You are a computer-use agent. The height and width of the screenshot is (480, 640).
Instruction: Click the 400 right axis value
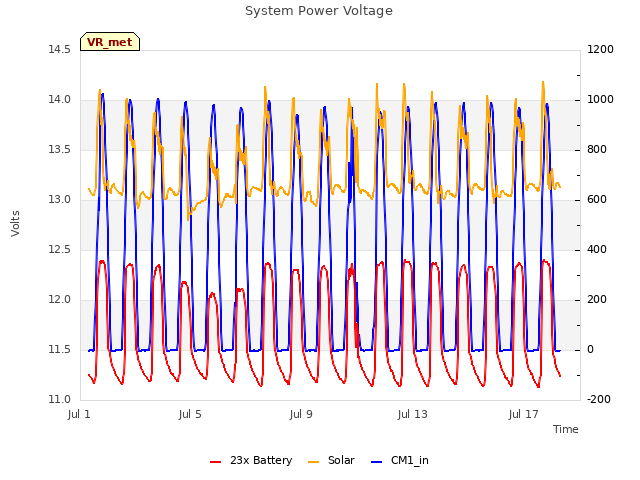[597, 249]
